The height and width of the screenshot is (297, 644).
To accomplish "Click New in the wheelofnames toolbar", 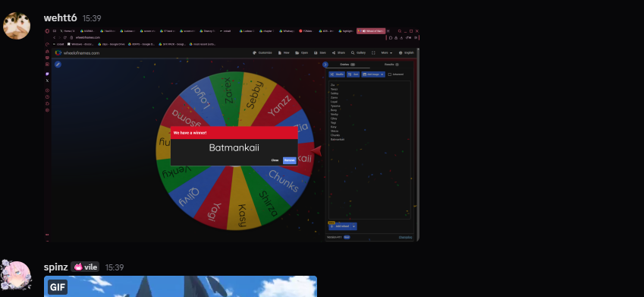I will coord(284,52).
